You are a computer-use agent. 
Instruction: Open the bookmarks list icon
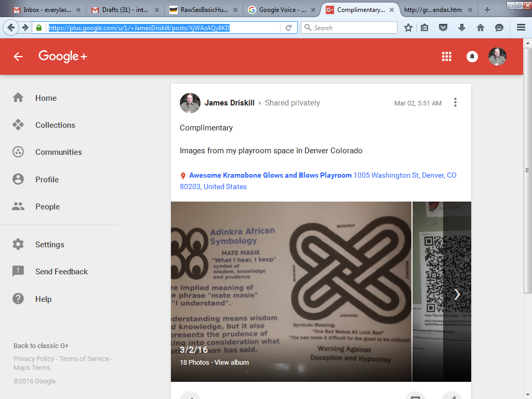[424, 28]
